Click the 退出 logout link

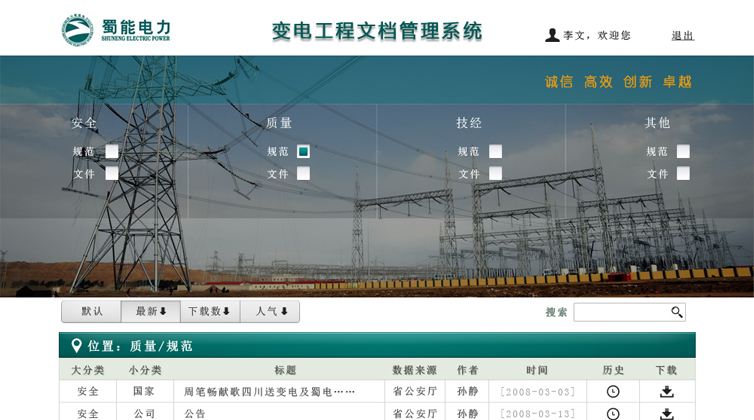pyautogui.click(x=683, y=36)
